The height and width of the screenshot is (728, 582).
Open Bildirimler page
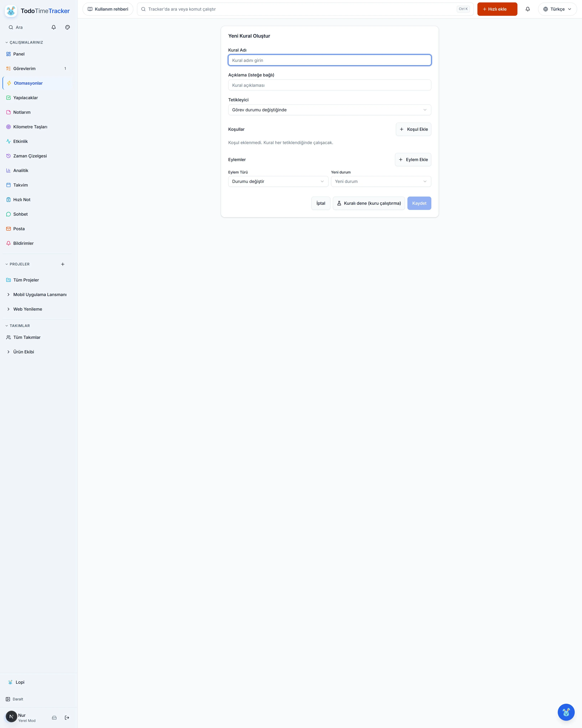(x=37, y=243)
